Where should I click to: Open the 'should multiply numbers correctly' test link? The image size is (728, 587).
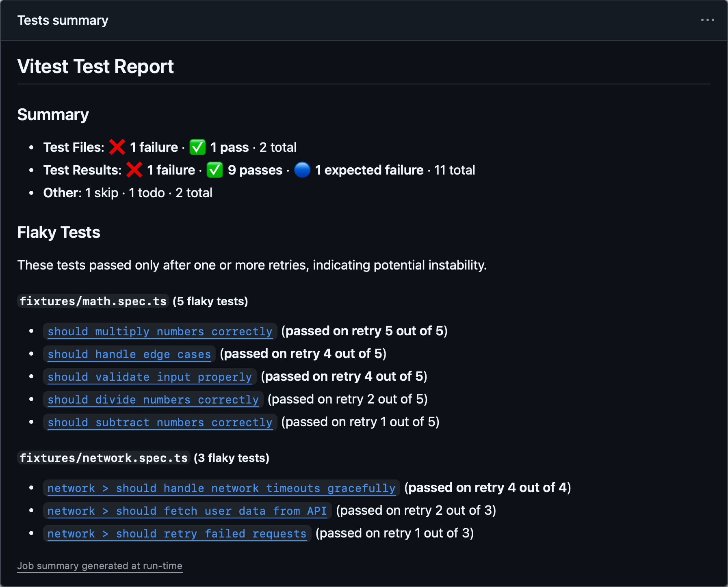click(x=160, y=331)
